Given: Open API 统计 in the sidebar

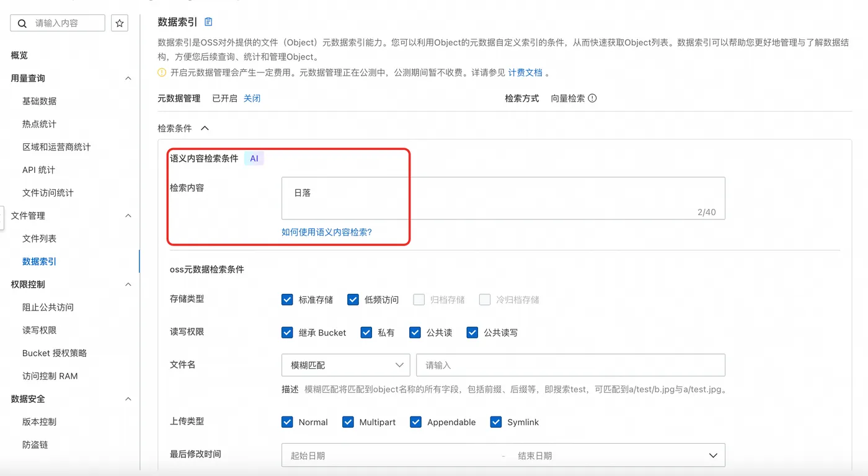Looking at the screenshot, I should 38,170.
